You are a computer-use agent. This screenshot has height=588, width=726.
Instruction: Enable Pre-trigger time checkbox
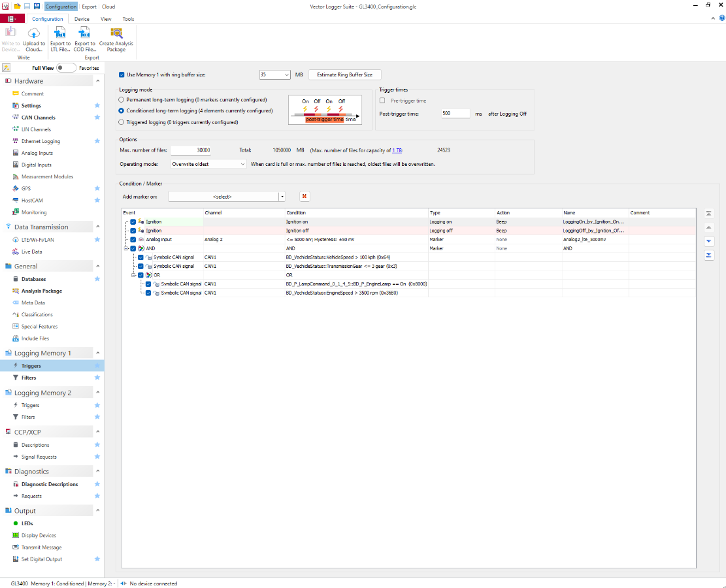coord(382,101)
